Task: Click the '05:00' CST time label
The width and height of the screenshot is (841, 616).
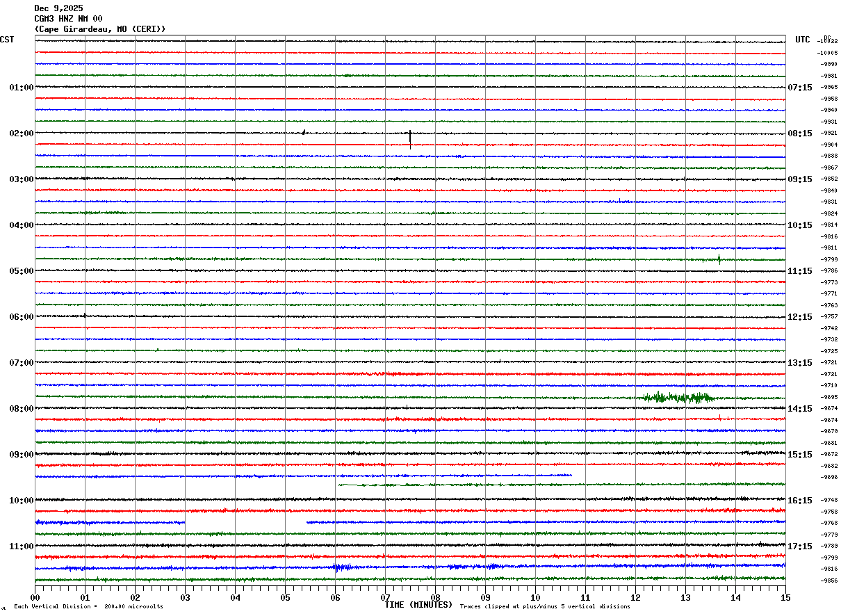Action: [22, 271]
